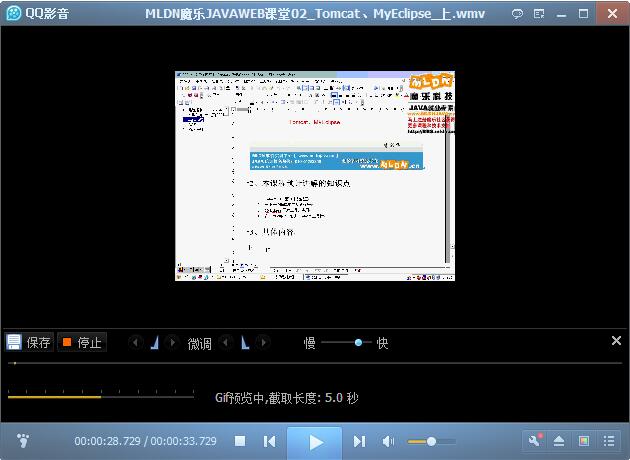The image size is (630, 460).
Task: Skip to the next video
Action: point(359,442)
